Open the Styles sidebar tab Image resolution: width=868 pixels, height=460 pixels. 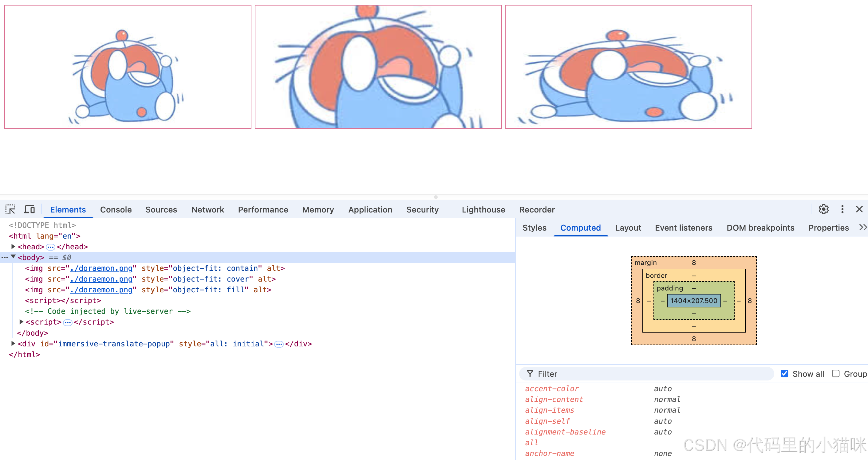coord(534,228)
